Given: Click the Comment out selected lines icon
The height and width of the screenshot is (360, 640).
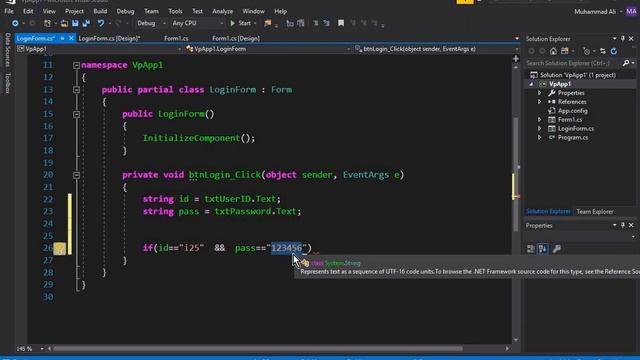Looking at the screenshot, I should pos(315,23).
